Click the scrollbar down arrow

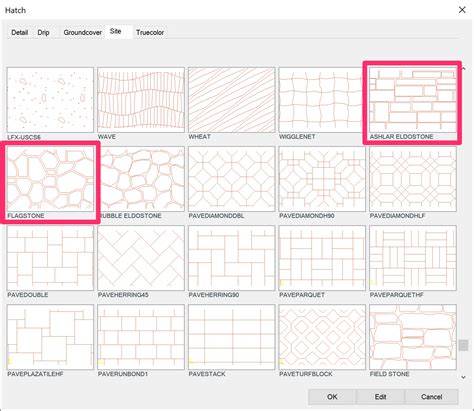pyautogui.click(x=463, y=377)
